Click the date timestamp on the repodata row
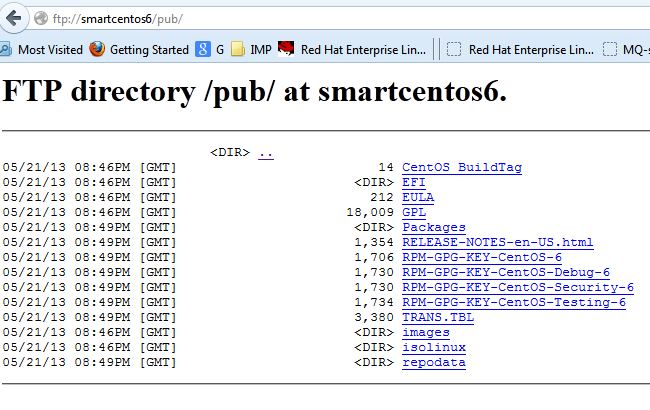 tap(90, 362)
